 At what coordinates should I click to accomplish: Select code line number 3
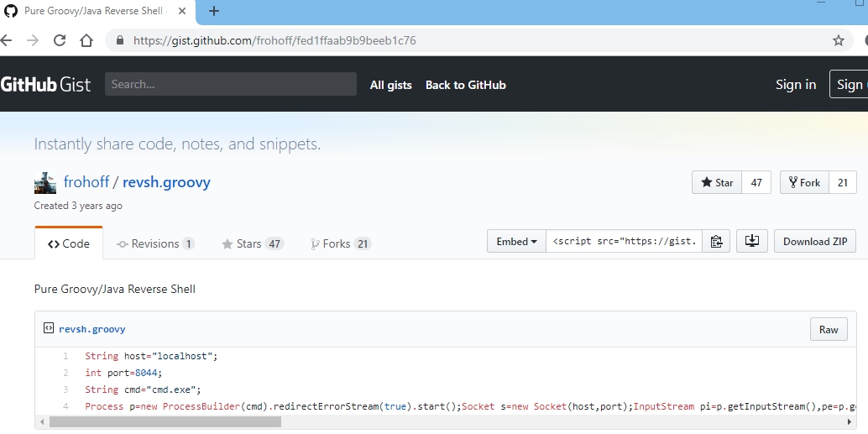point(65,390)
